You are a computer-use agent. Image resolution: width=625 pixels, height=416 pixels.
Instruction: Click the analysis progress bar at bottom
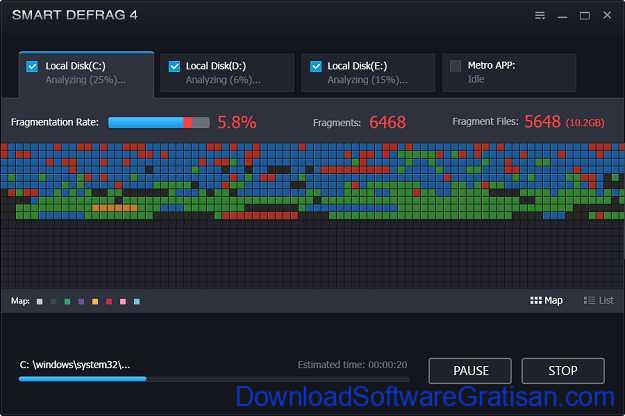(x=214, y=379)
